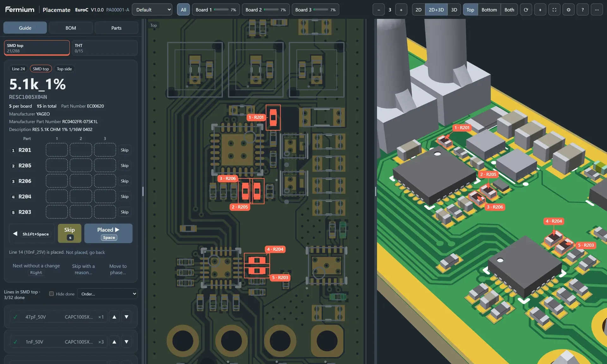Switch to the Parts tab

pyautogui.click(x=116, y=28)
